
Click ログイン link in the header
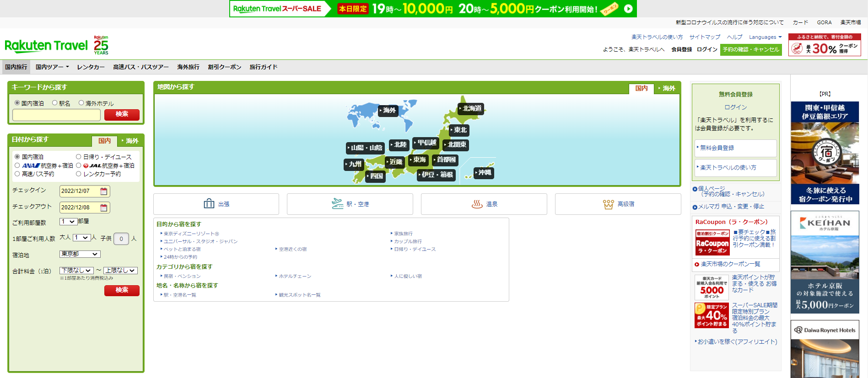pos(707,49)
